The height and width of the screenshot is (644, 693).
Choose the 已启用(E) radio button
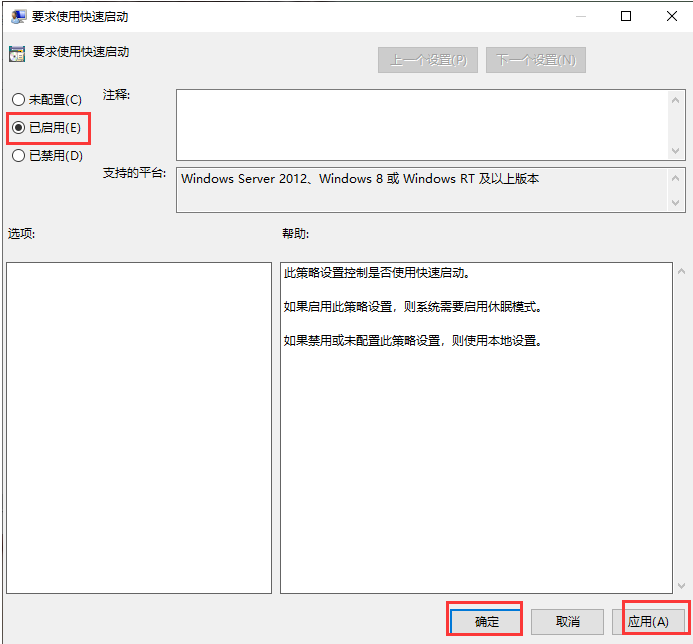(18, 128)
